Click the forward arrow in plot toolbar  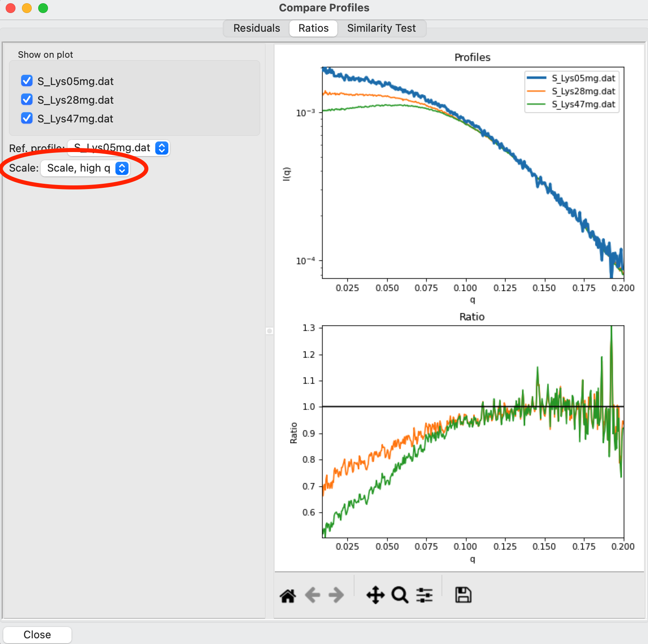coord(336,596)
